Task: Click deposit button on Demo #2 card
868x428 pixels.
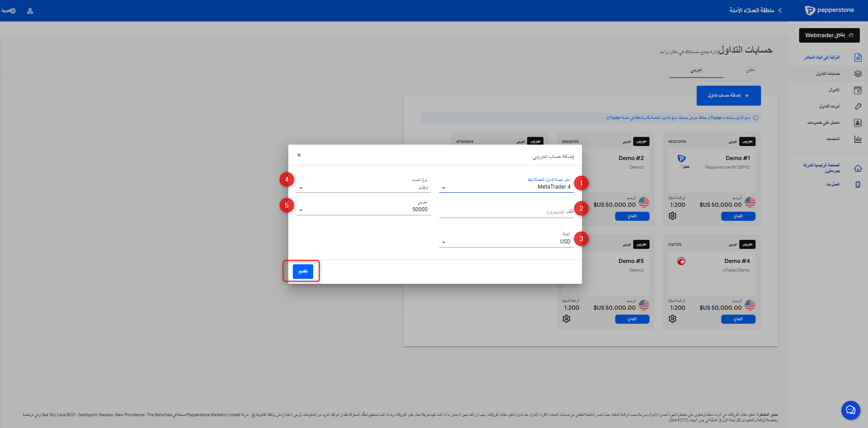Action: coord(632,216)
